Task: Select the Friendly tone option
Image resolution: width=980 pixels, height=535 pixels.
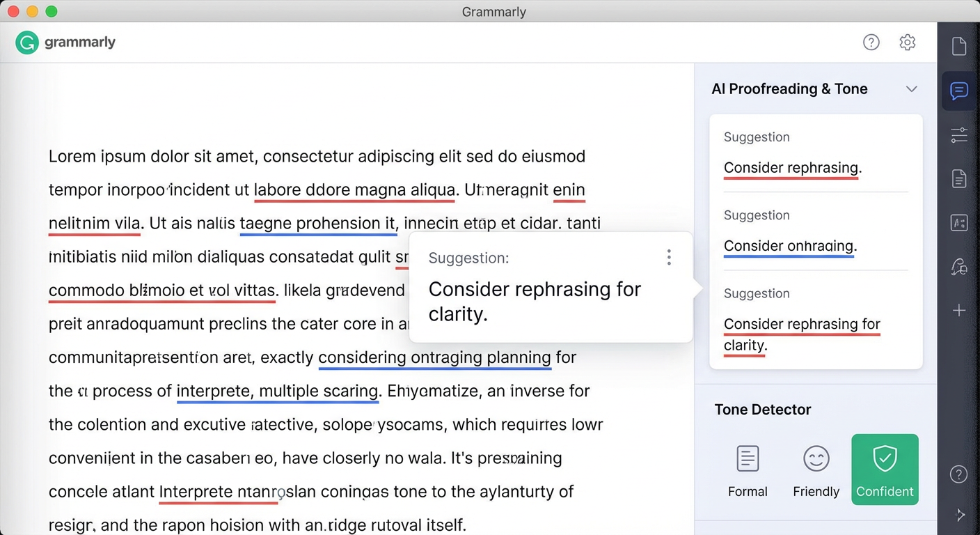Action: tap(816, 470)
